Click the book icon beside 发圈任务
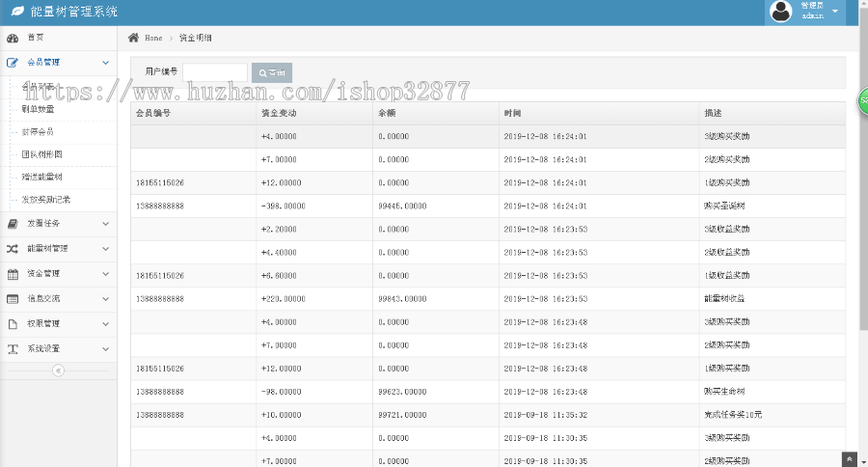The height and width of the screenshot is (467, 868). (x=13, y=224)
